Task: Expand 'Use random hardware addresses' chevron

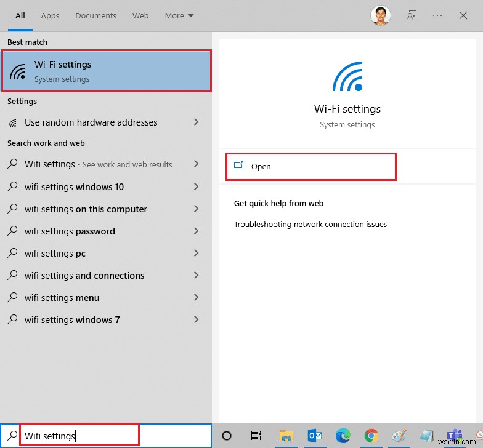Action: (197, 122)
